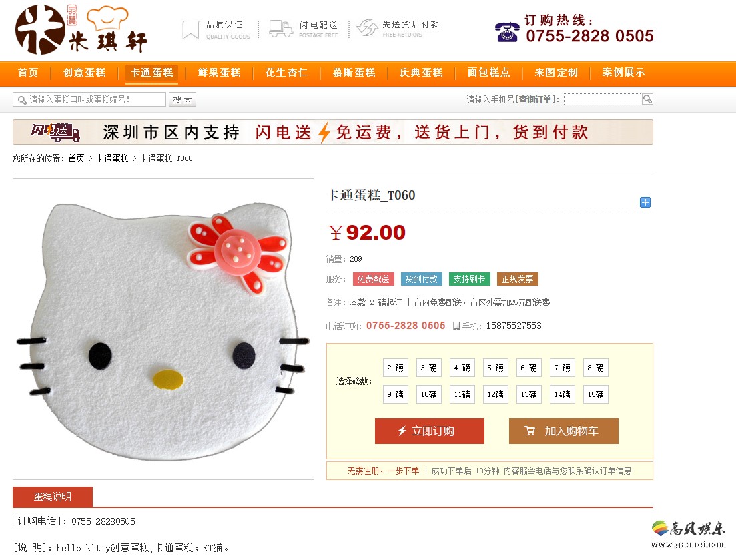736x560 pixels.
Task: Click the 米琪轩 site logo
Action: click(81, 29)
